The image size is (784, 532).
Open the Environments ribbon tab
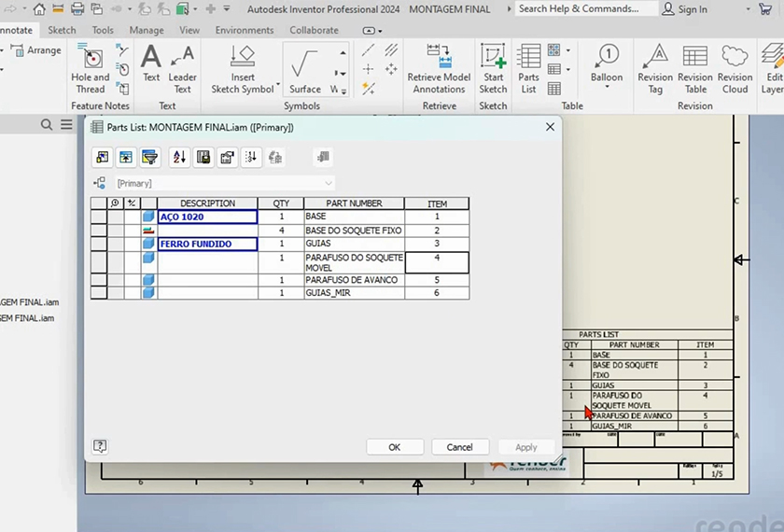[245, 30]
